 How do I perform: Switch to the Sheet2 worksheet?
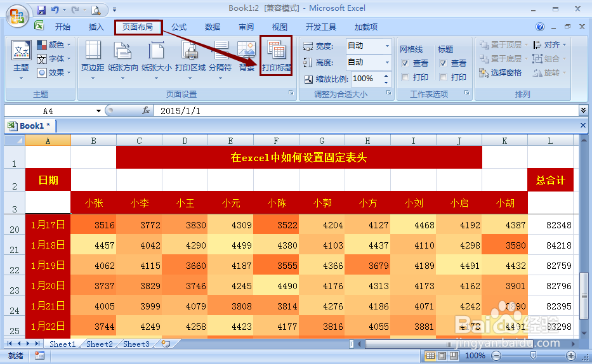(x=99, y=344)
